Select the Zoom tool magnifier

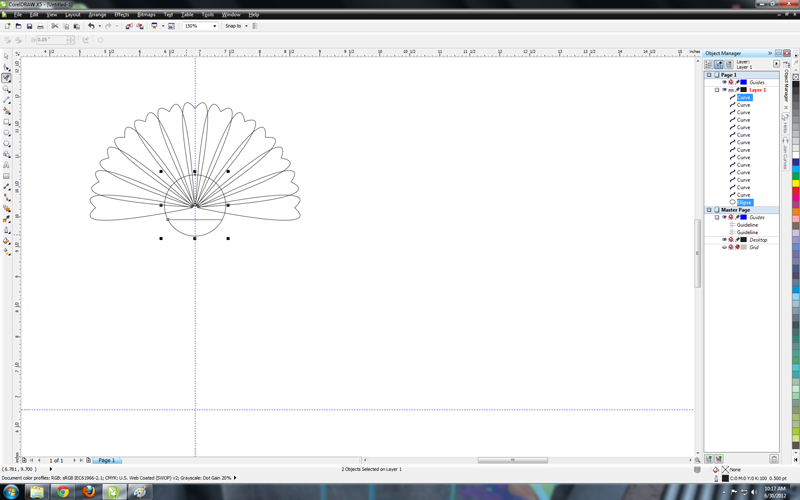pyautogui.click(x=6, y=89)
